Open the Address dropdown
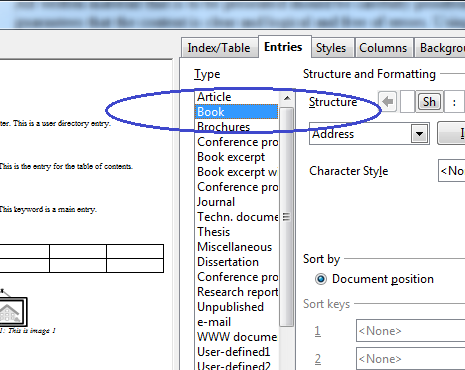 tap(419, 134)
